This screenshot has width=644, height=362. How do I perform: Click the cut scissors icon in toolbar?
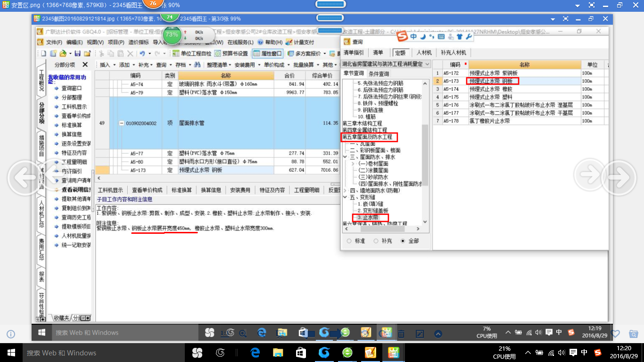pyautogui.click(x=101, y=53)
